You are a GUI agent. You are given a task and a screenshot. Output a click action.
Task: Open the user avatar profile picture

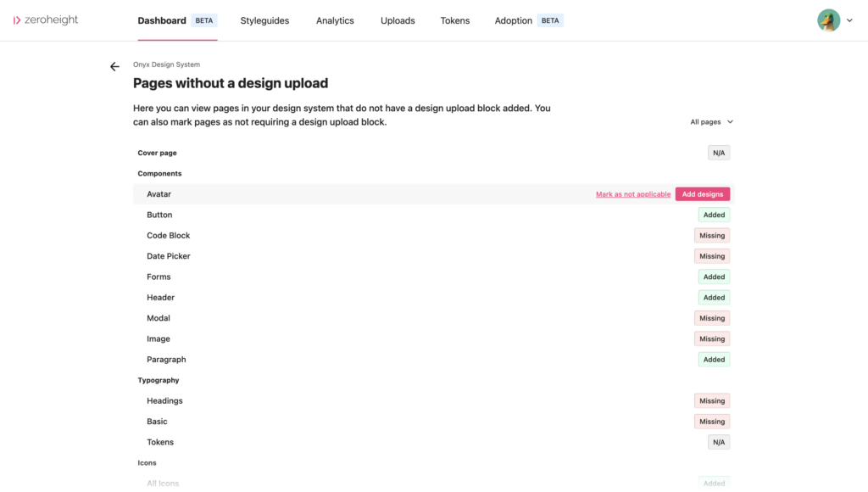coord(829,20)
